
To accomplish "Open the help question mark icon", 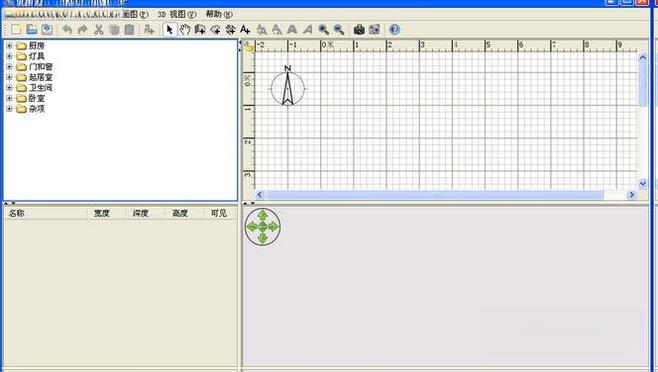I will (x=394, y=29).
